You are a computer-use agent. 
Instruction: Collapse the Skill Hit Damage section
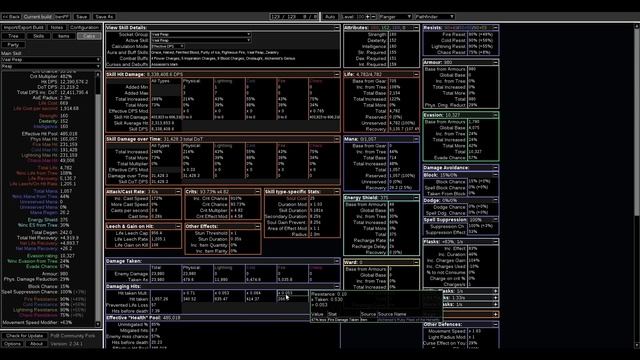(337, 75)
